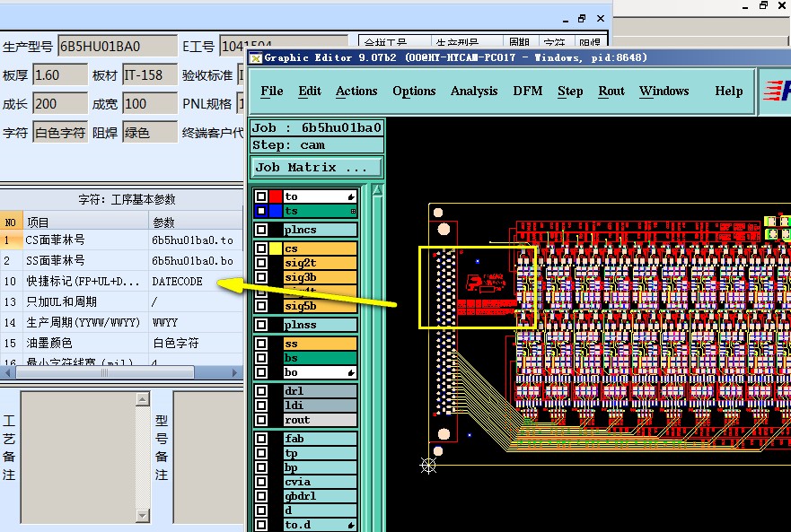
Task: Toggle visibility checkbox for layer bs
Action: 261,358
